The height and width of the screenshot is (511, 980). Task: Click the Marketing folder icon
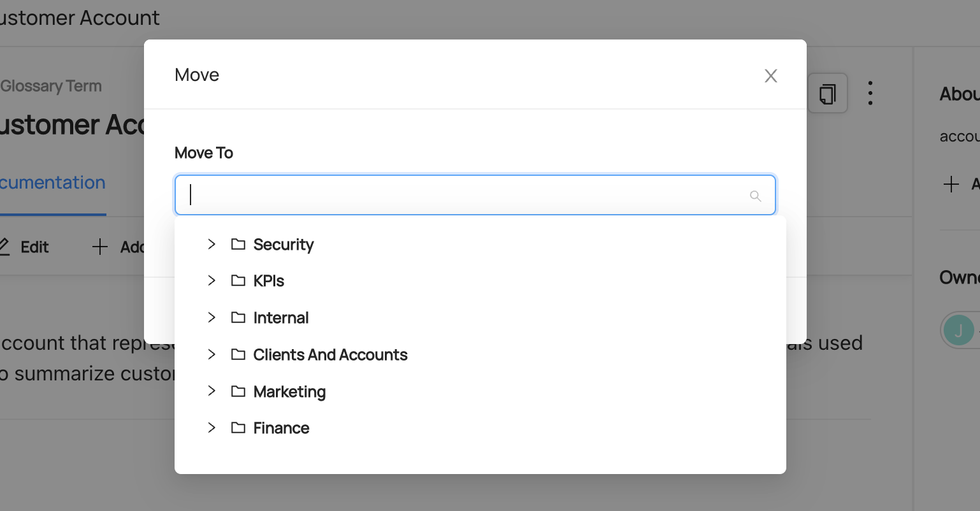pyautogui.click(x=238, y=392)
